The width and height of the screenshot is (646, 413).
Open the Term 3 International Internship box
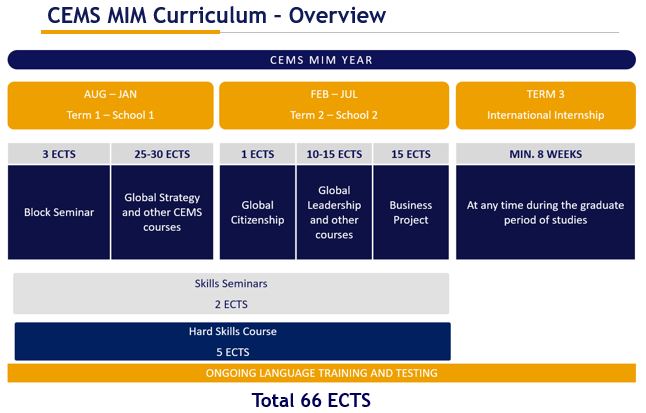[x=545, y=105]
